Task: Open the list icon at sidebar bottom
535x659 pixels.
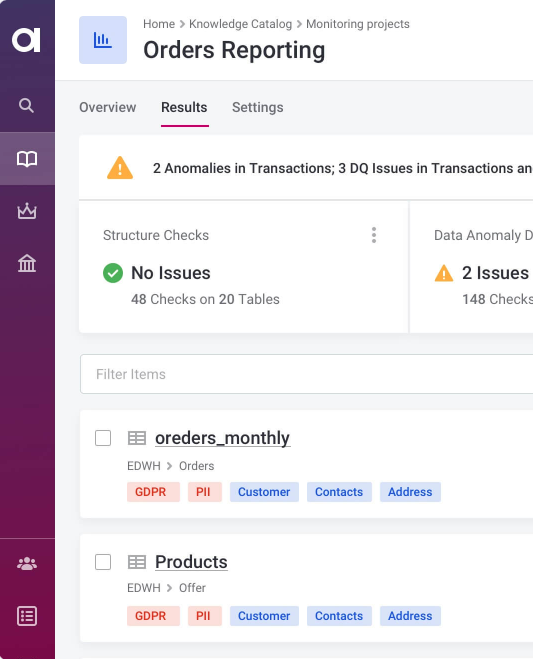Action: tap(27, 616)
